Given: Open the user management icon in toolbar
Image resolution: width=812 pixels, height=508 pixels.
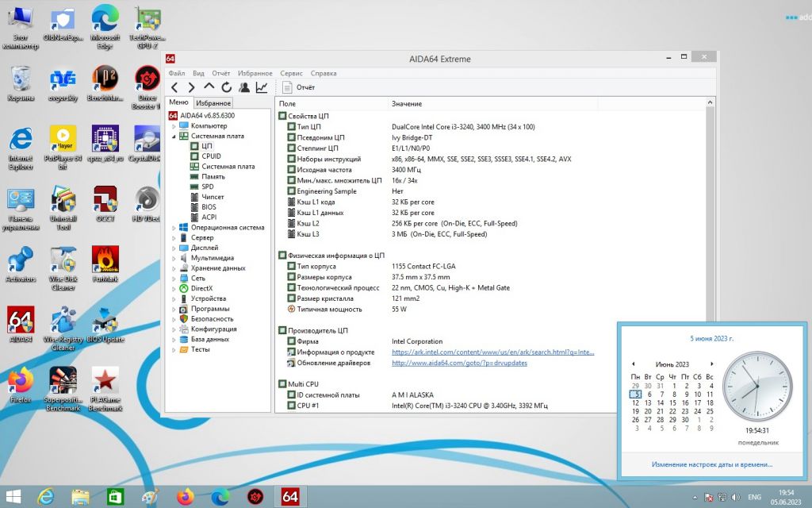Looking at the screenshot, I should coord(244,87).
